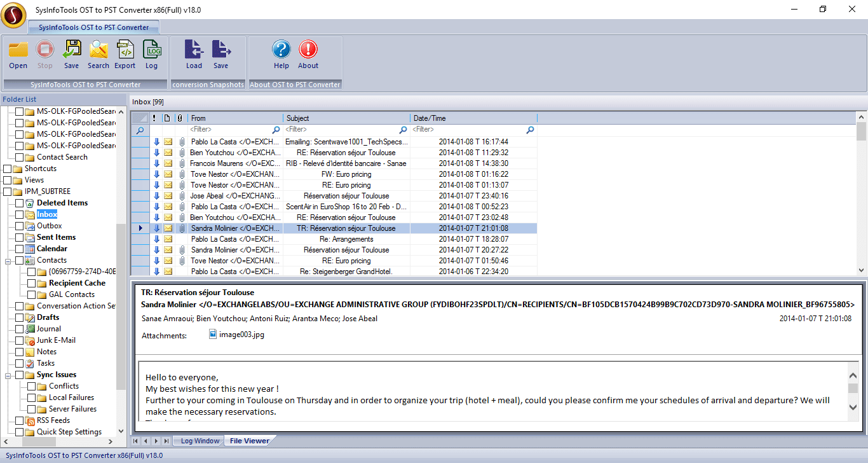The height and width of the screenshot is (463, 868).
Task: Click the SysInfoTools application logo
Action: [x=13, y=15]
